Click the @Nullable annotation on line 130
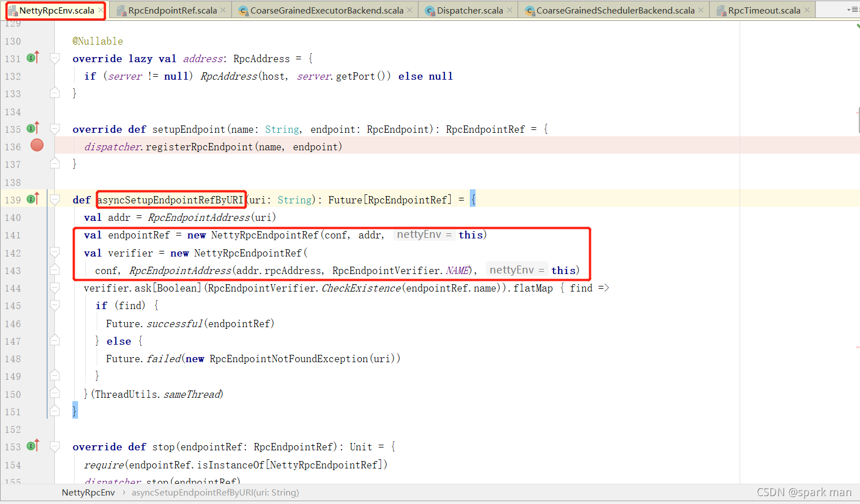860x504 pixels. point(98,41)
